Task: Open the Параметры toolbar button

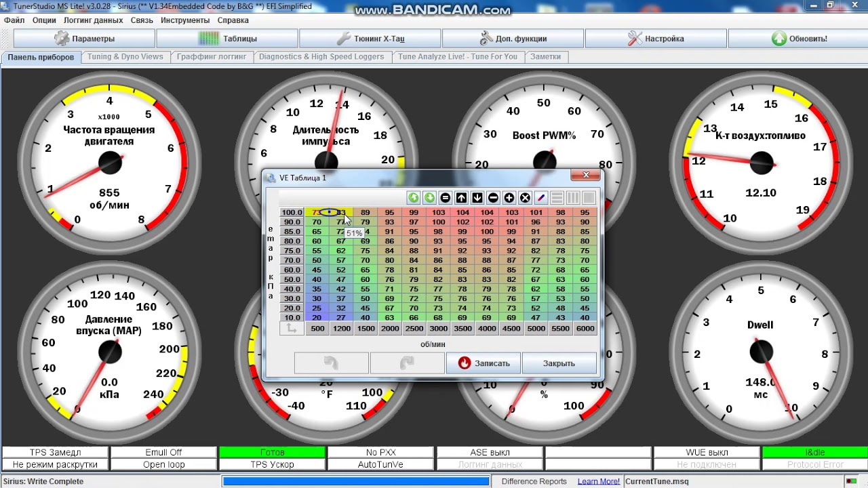Action: [85, 39]
